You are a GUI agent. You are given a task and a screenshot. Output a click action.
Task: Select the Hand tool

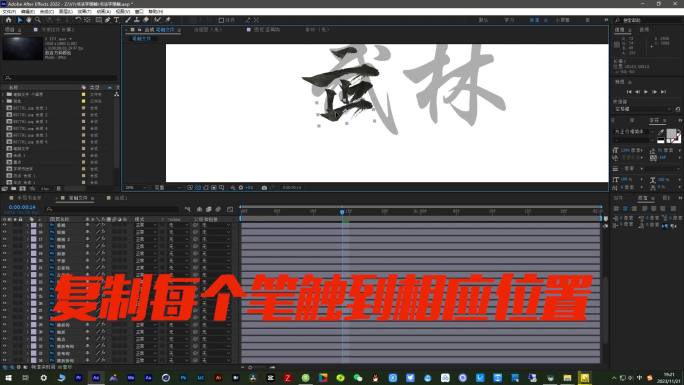(x=29, y=20)
